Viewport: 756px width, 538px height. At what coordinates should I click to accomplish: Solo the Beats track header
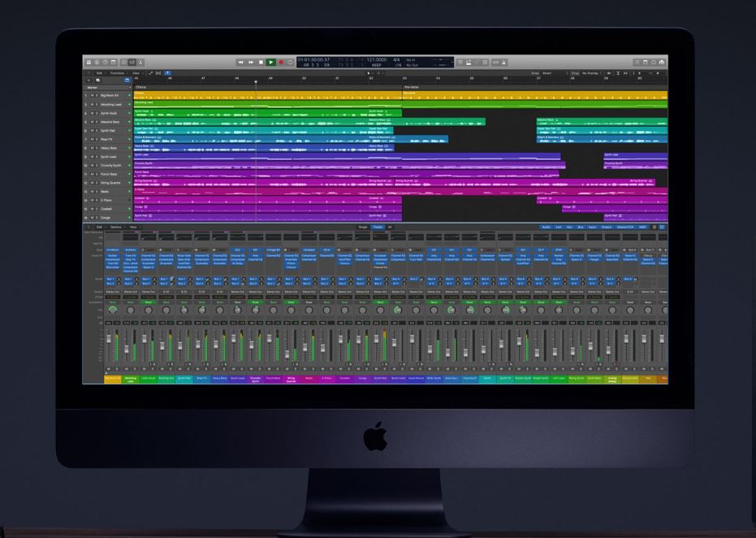[x=97, y=192]
